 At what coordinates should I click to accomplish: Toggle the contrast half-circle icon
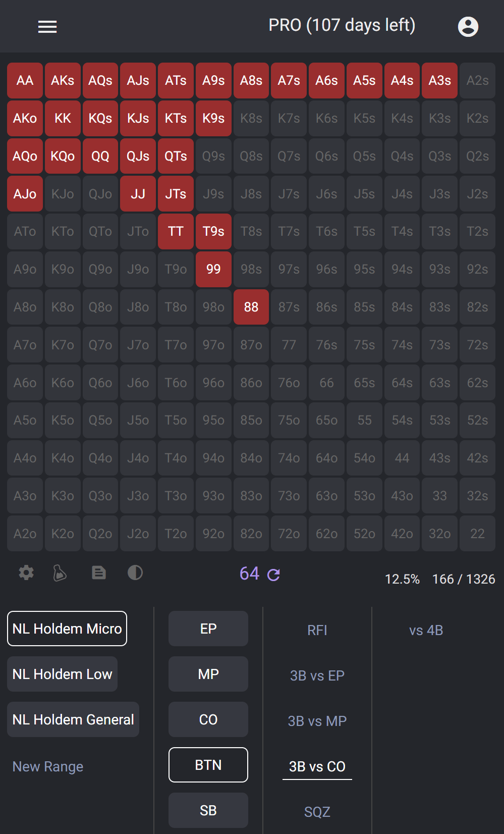click(135, 572)
